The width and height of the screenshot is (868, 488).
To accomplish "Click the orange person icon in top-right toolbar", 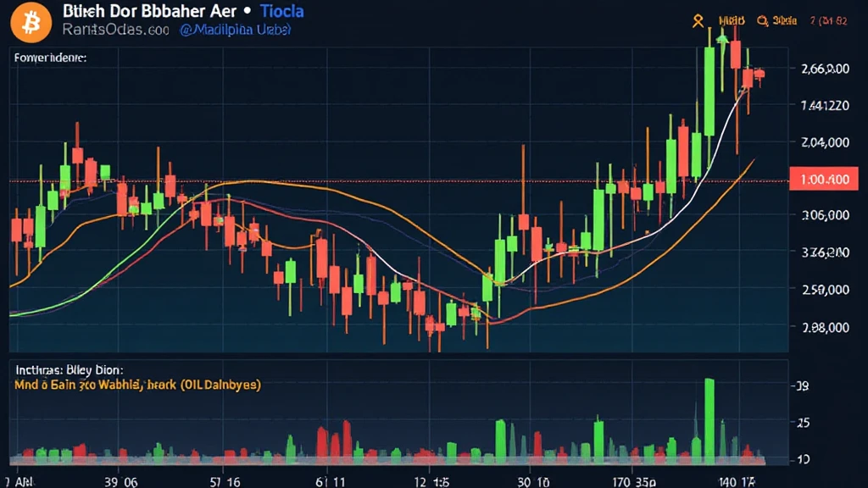I will click(698, 19).
